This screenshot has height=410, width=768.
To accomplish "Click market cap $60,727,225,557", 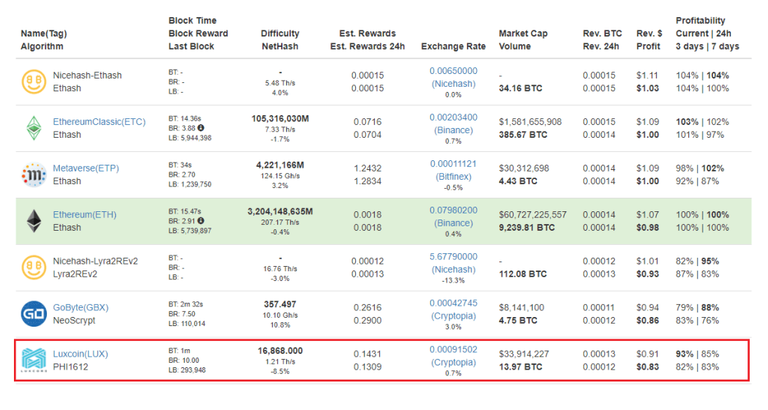I will pyautogui.click(x=532, y=215).
